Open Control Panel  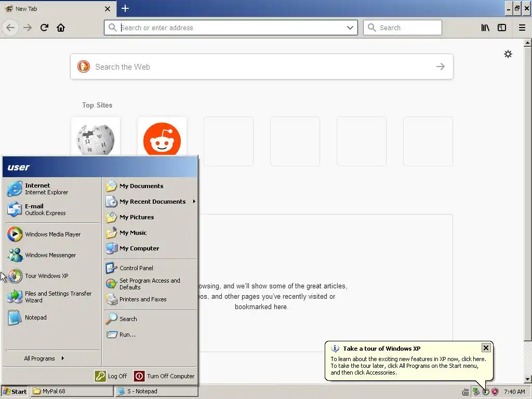click(150, 268)
